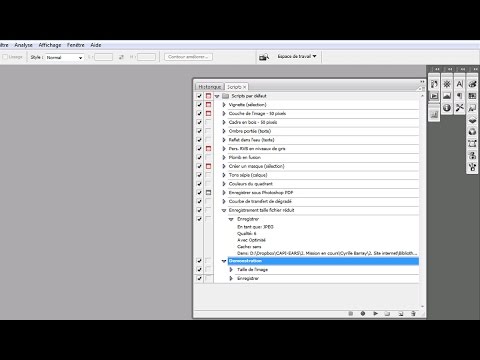The image size is (480, 360).
Task: Create a new script with the page icon
Action: click(401, 313)
